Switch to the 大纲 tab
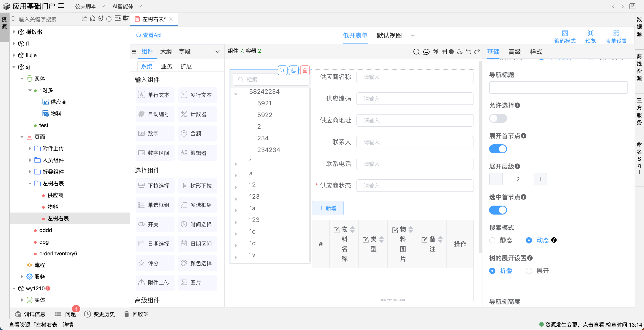Screen dimensions: 644x330 166,52
